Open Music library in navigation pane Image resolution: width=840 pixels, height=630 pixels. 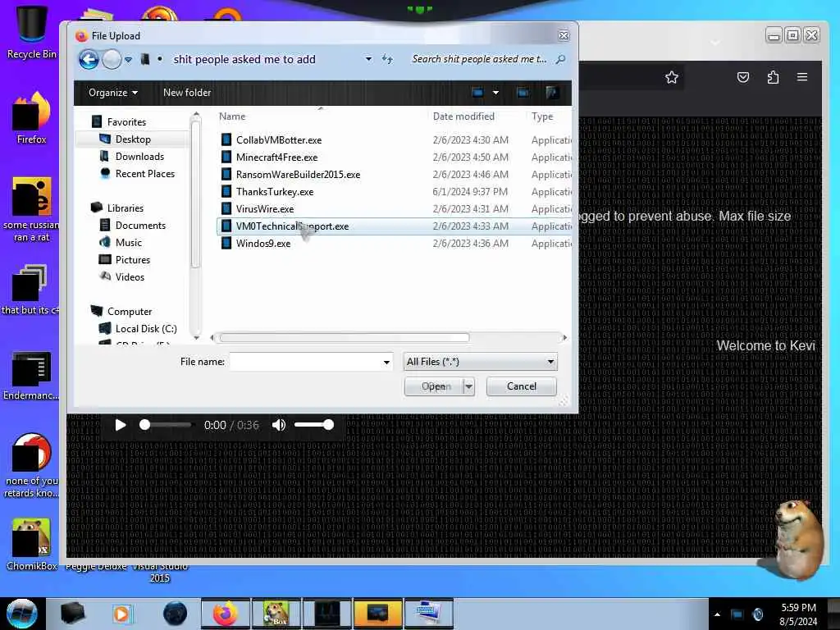(x=129, y=243)
